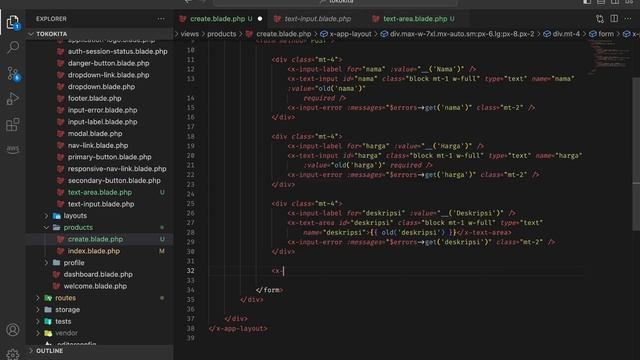The image size is (640, 360).
Task: Click the products breadcrumb segment
Action: [221, 34]
